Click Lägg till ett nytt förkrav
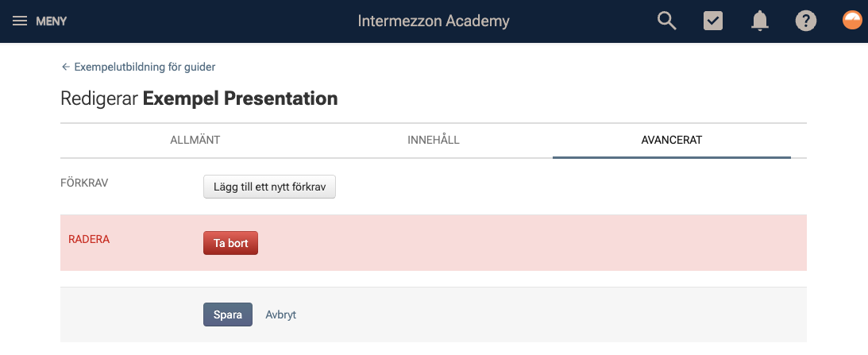The image size is (868, 355). 269,187
